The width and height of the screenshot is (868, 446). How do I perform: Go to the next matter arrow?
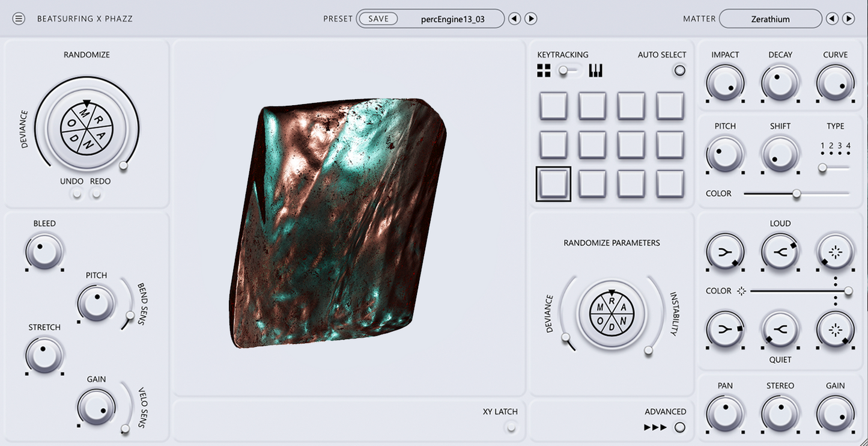click(x=849, y=19)
